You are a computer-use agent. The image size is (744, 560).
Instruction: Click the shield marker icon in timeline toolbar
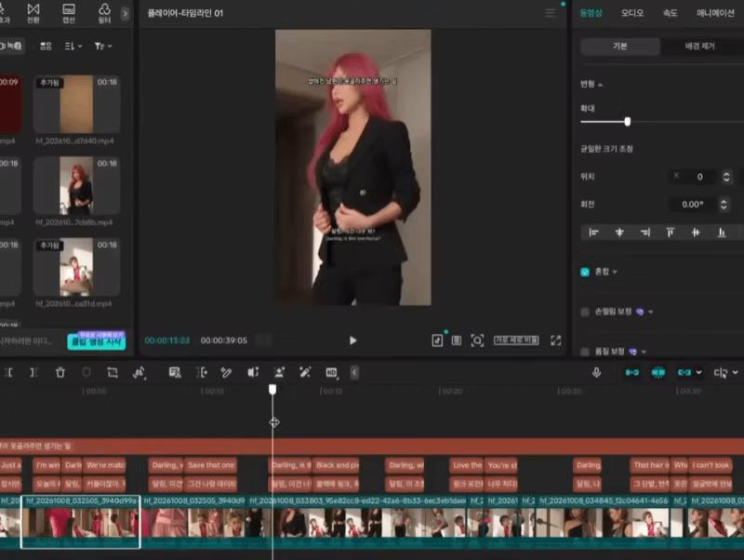86,372
